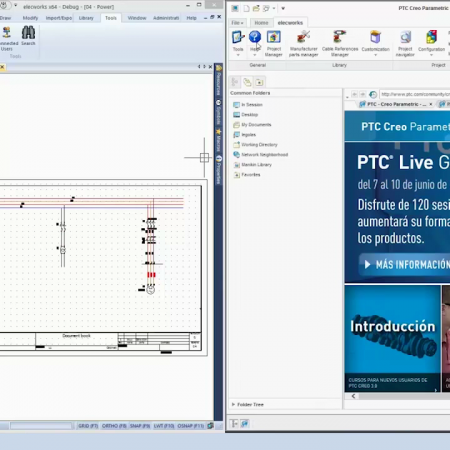Toggle OSNAP (F11) in the status bar

pos(190,426)
